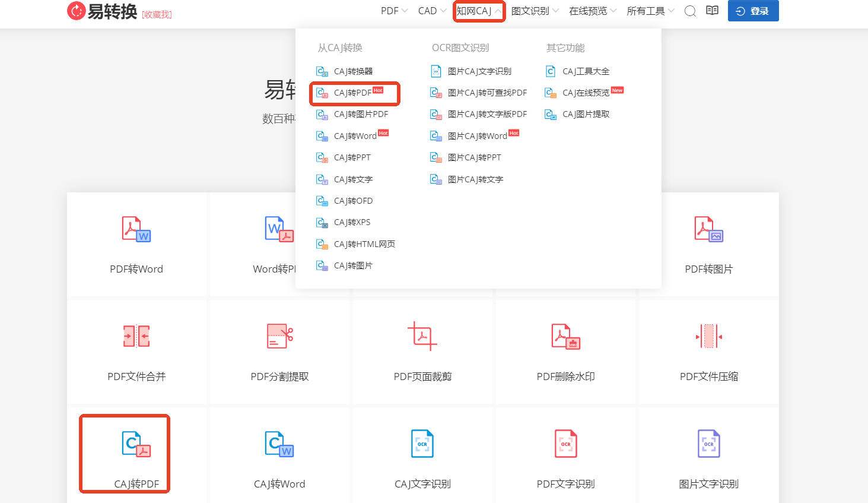The height and width of the screenshot is (503, 868).
Task: Open the 图片CAJ转文字版PDF link
Action: click(x=487, y=115)
